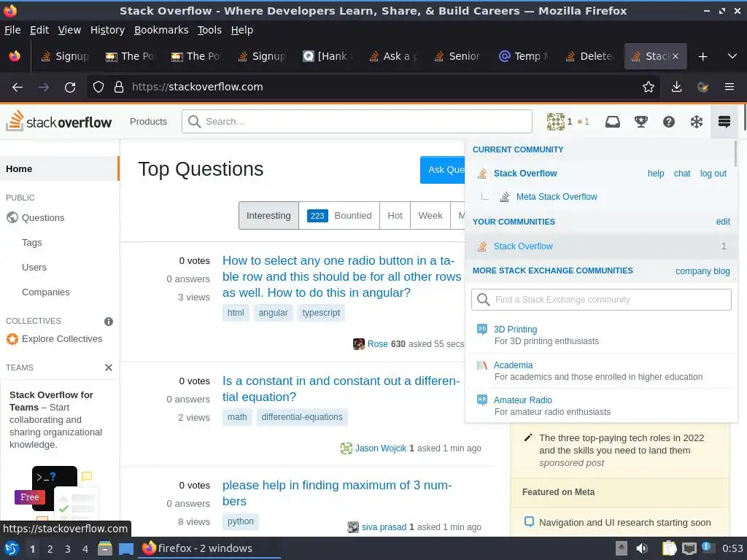Click the Firefox extension icon in toolbar
Screen dimensions: 747x560
point(703,87)
